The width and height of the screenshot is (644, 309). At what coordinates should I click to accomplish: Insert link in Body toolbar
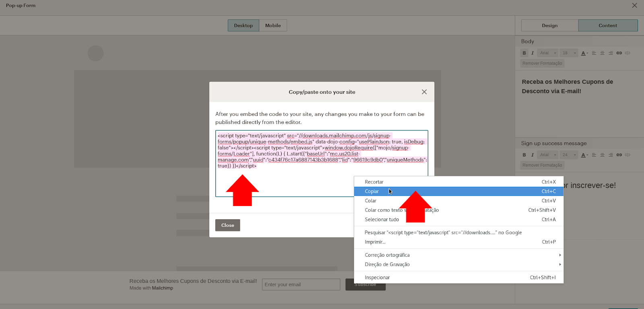coord(619,53)
